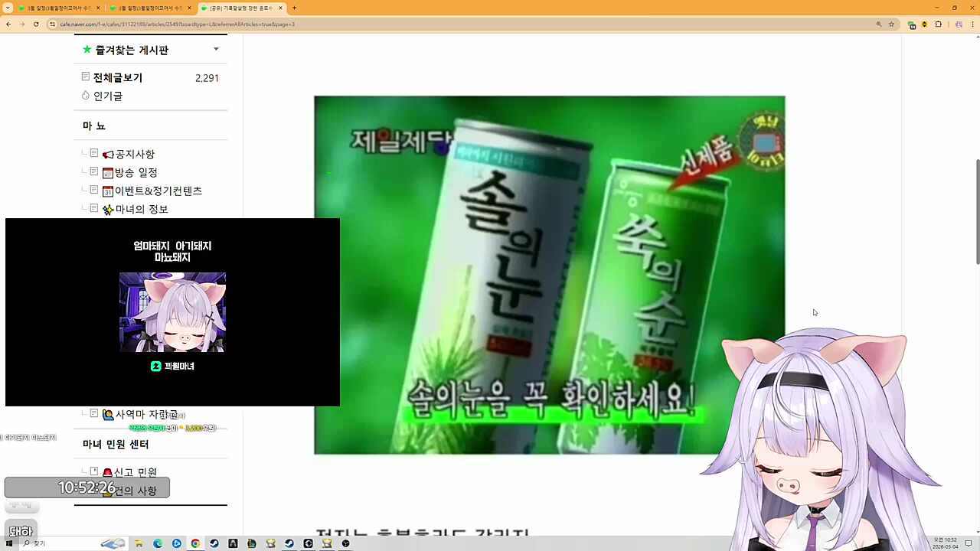980x551 pixels.
Task: Click the browser back arrow icon
Action: coord(8,24)
